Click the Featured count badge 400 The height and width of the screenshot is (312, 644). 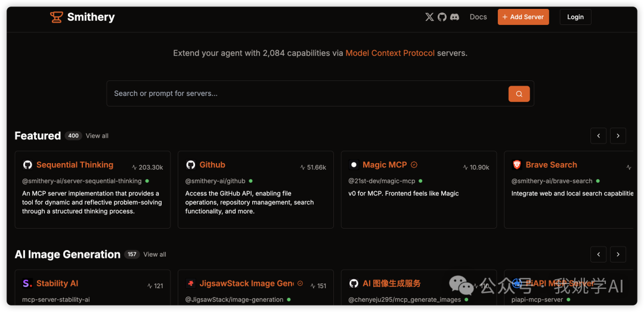[73, 136]
